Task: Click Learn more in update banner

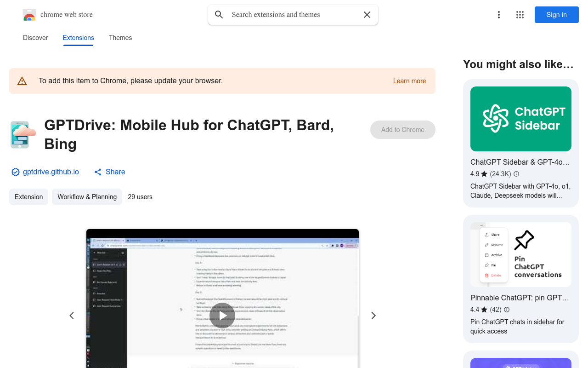Action: (409, 81)
